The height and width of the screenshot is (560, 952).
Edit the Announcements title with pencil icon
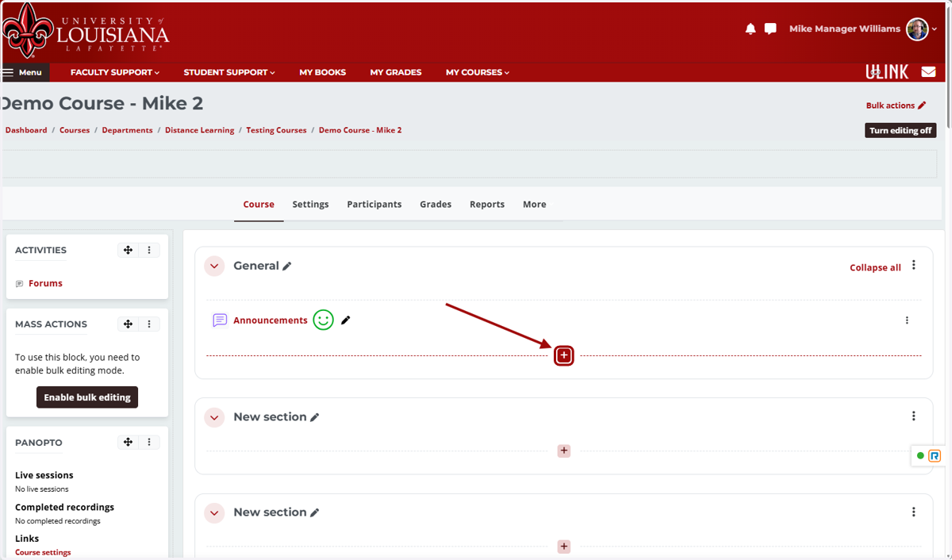[x=346, y=320]
